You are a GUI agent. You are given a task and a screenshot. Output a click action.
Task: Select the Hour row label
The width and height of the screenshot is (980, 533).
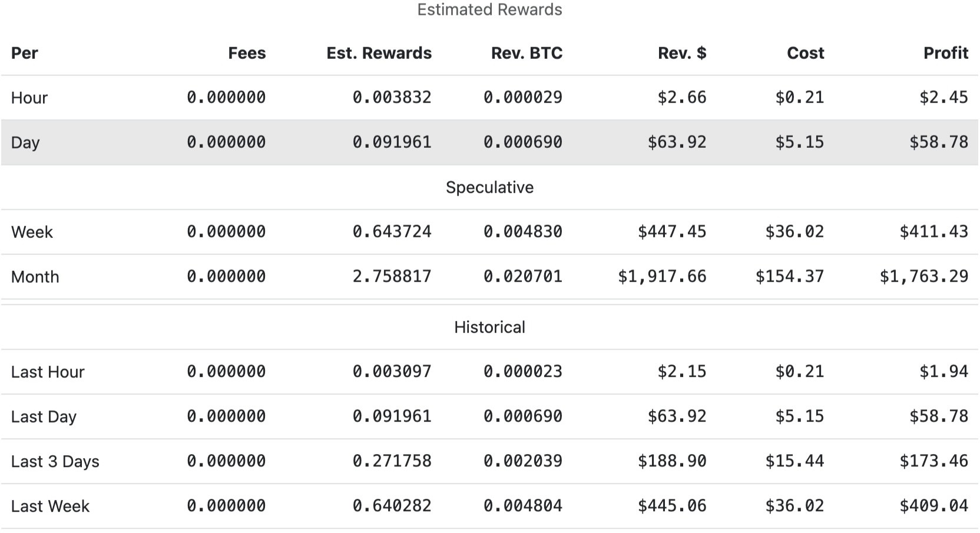point(29,98)
